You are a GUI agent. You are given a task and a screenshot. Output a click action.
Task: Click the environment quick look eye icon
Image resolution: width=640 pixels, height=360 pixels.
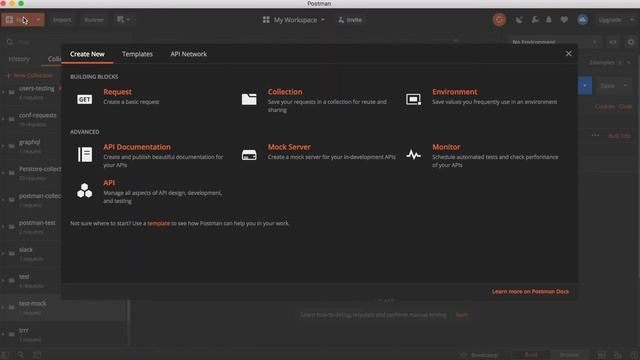613,42
